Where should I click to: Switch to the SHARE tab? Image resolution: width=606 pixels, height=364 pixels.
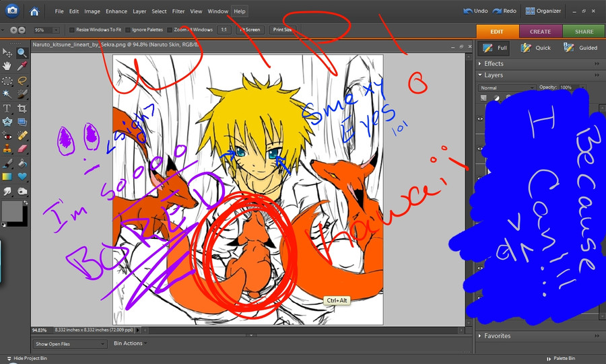584,32
